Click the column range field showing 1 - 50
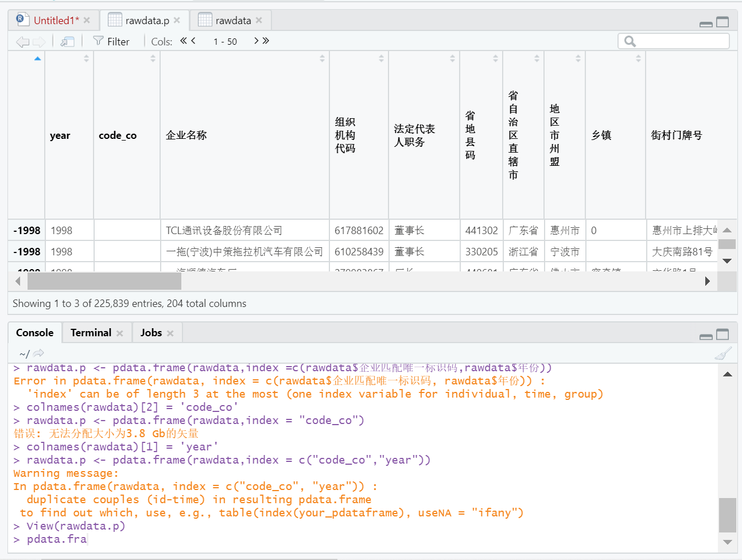This screenshot has height=560, width=742. (225, 41)
